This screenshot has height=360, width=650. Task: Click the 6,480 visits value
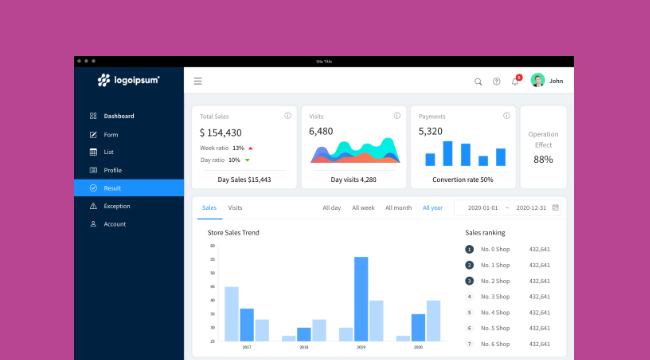[x=321, y=131]
